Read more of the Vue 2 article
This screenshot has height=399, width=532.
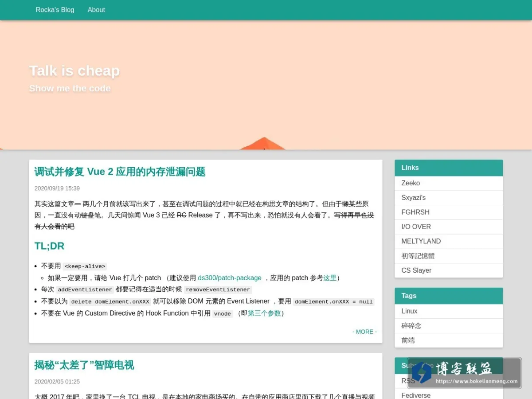click(x=364, y=332)
